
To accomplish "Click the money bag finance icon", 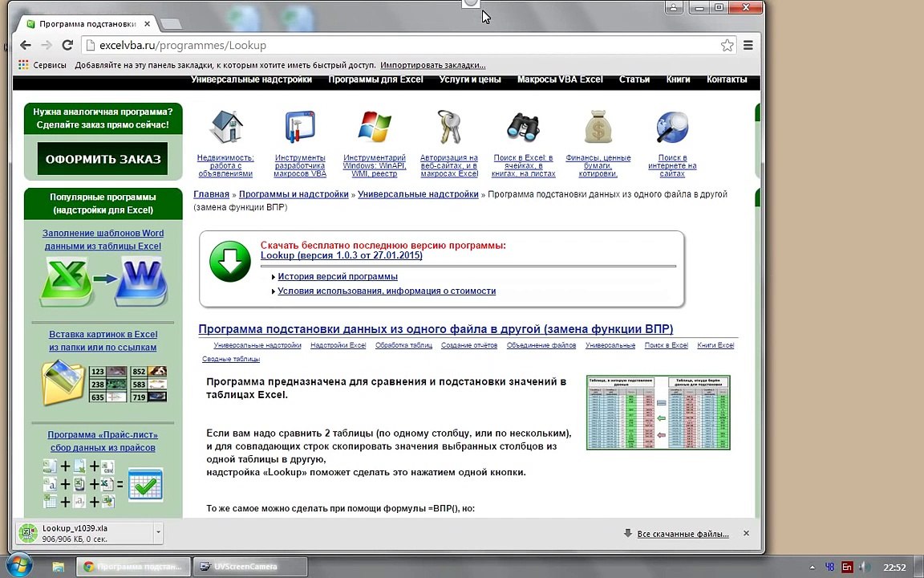I will click(598, 126).
